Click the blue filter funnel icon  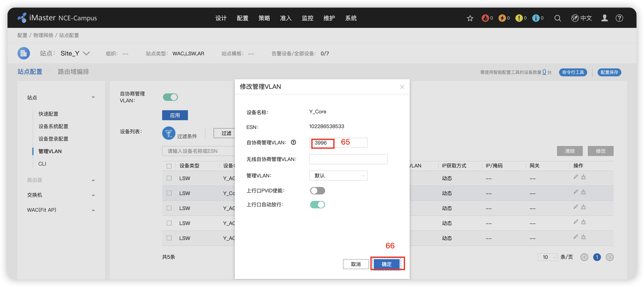click(x=169, y=133)
